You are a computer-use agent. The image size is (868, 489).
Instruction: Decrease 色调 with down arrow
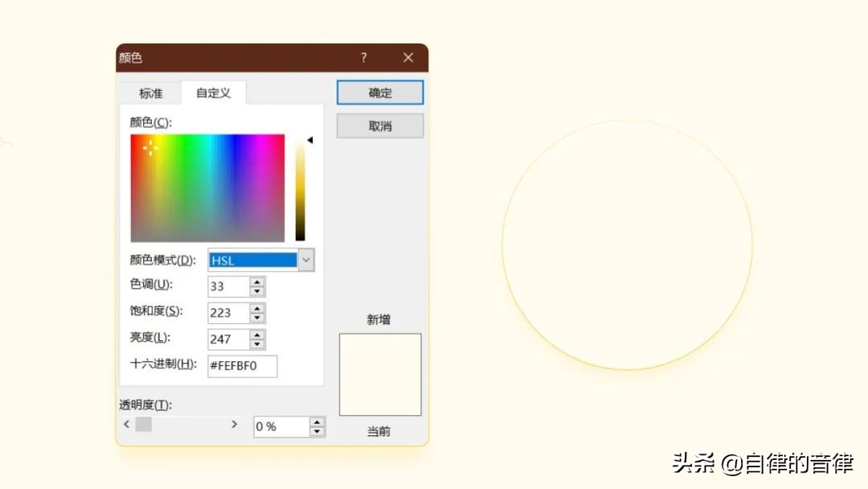(257, 291)
